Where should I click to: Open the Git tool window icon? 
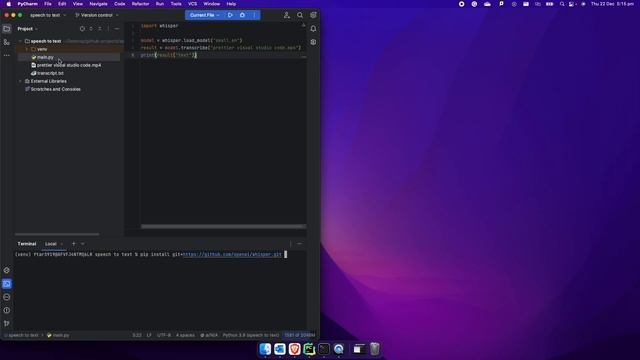[7, 323]
